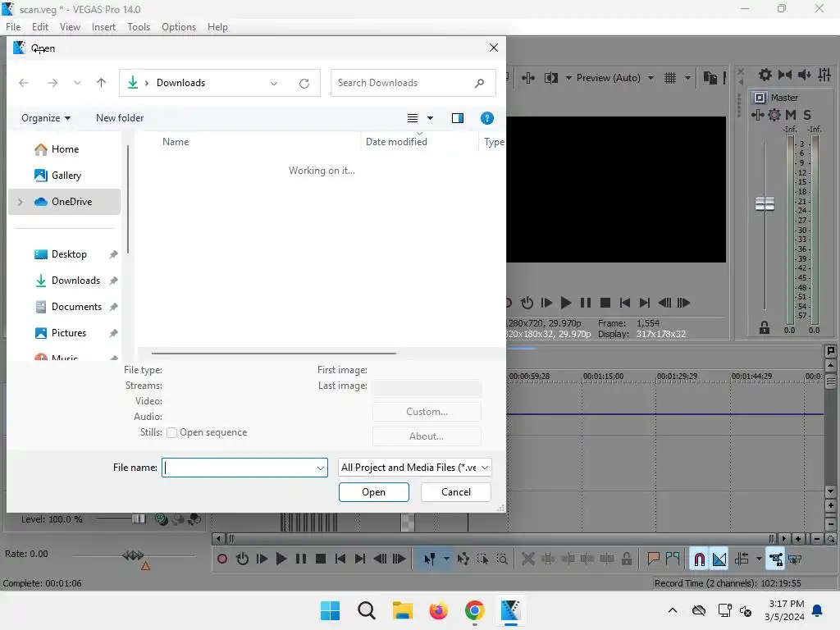Image resolution: width=840 pixels, height=630 pixels.
Task: Open the Options menu
Action: pos(179,27)
